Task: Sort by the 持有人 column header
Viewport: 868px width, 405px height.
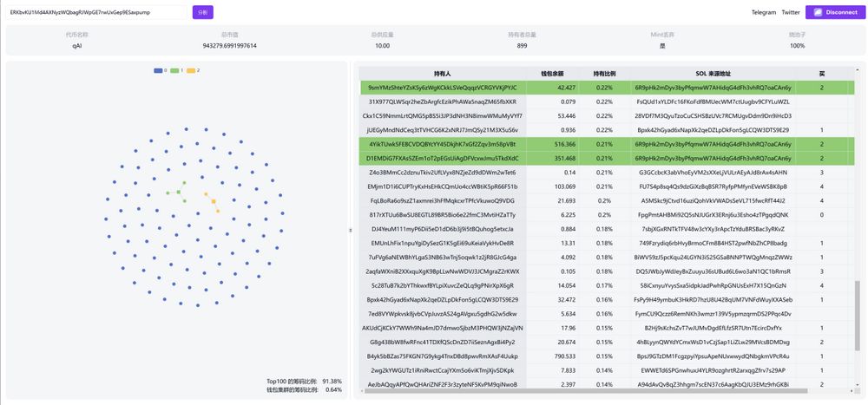Action: pos(443,73)
